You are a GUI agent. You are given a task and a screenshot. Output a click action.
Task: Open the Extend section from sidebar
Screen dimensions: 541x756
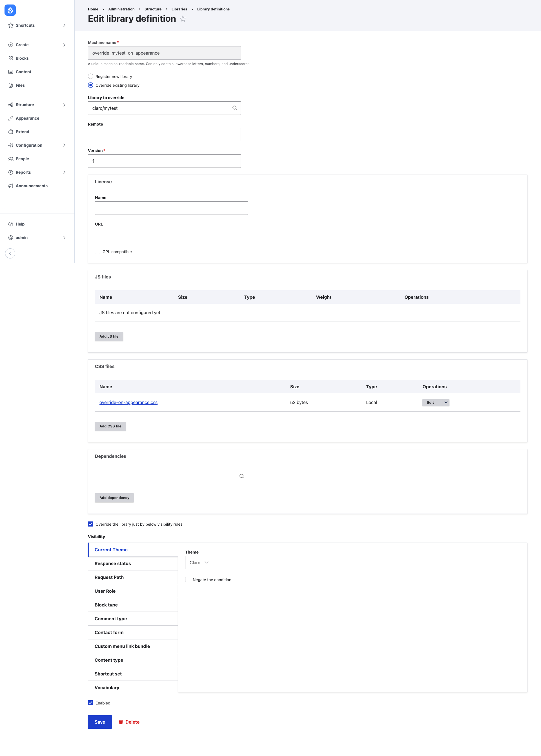click(22, 131)
